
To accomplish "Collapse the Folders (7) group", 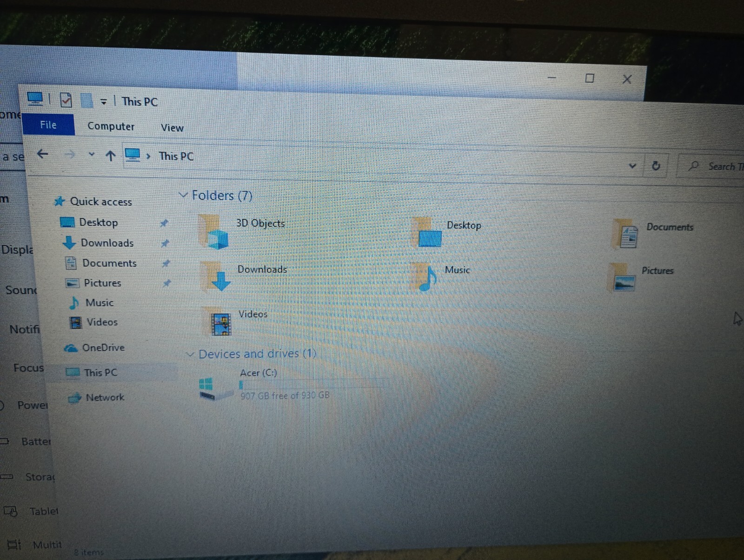I will [x=184, y=195].
